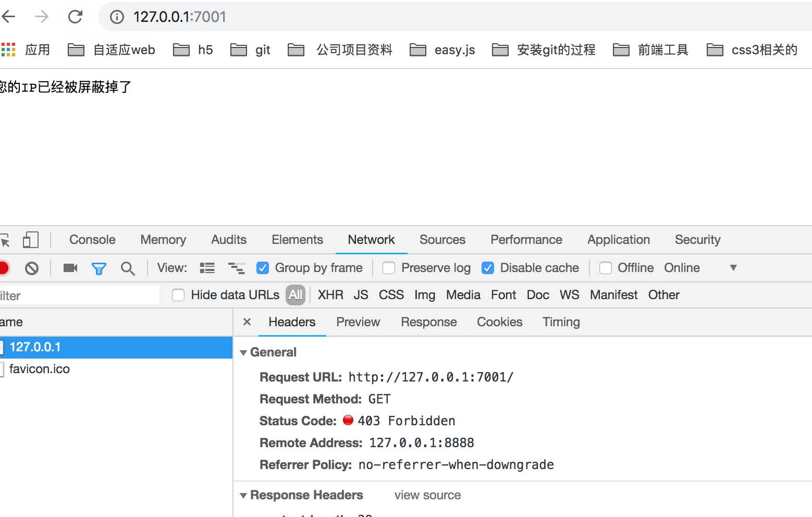
Task: Filter requests by Other
Action: click(663, 295)
